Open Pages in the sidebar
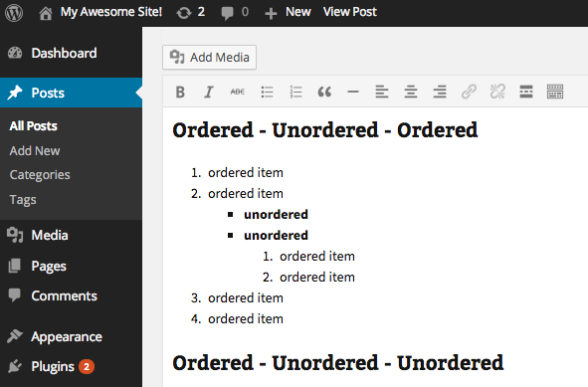 [x=49, y=267]
